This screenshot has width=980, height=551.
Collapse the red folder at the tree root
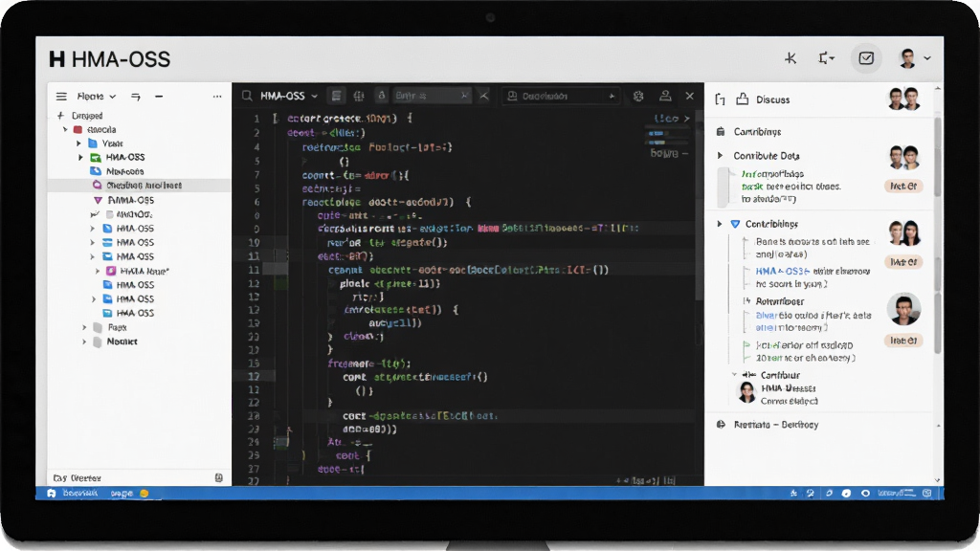[x=65, y=129]
